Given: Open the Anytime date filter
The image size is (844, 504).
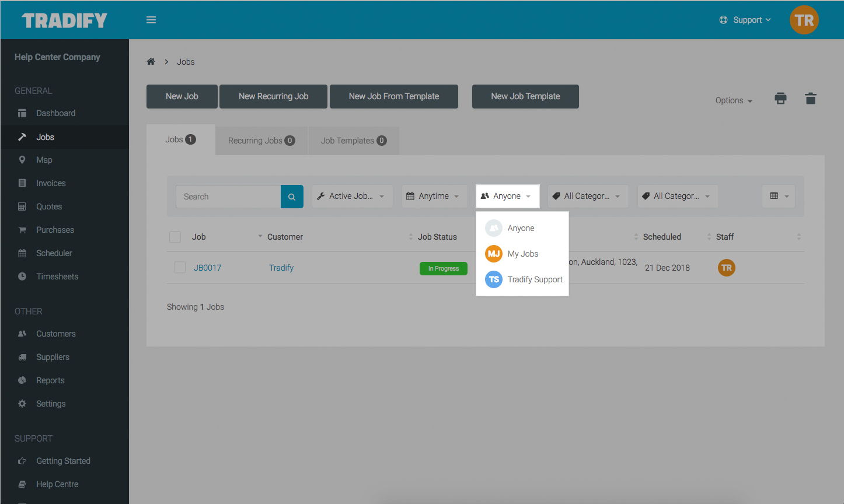Looking at the screenshot, I should (435, 197).
